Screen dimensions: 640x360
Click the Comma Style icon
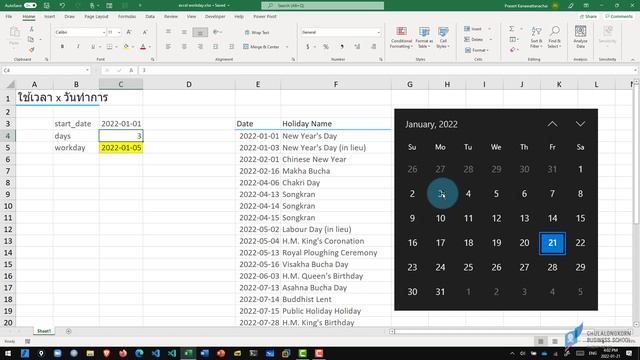click(x=342, y=47)
